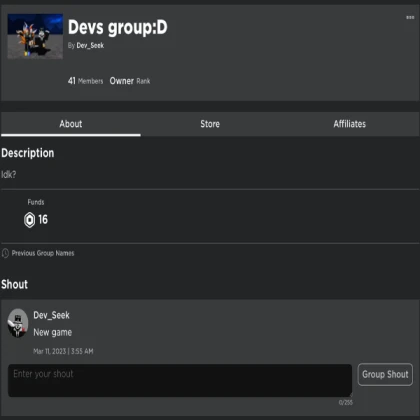Select the About tab
420x420 pixels.
[71, 124]
